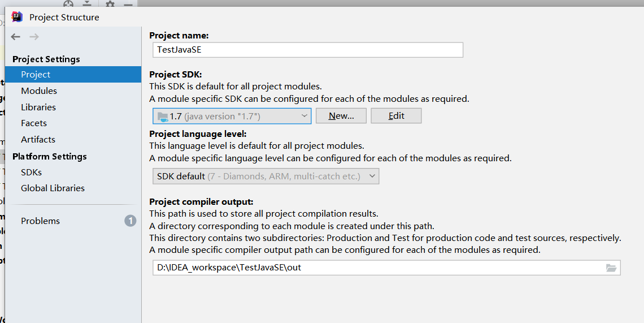
Task: Click the compiler output path field
Action: pyautogui.click(x=386, y=268)
